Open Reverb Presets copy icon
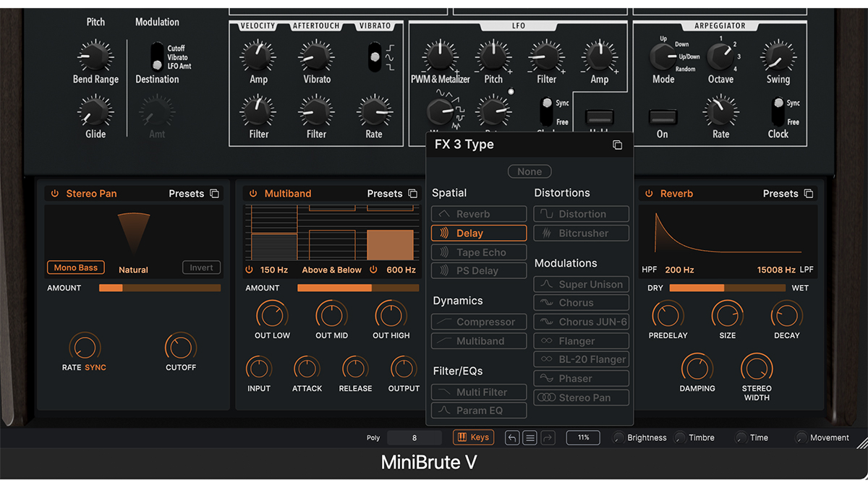Viewport: 868px width, 488px height. pos(809,194)
